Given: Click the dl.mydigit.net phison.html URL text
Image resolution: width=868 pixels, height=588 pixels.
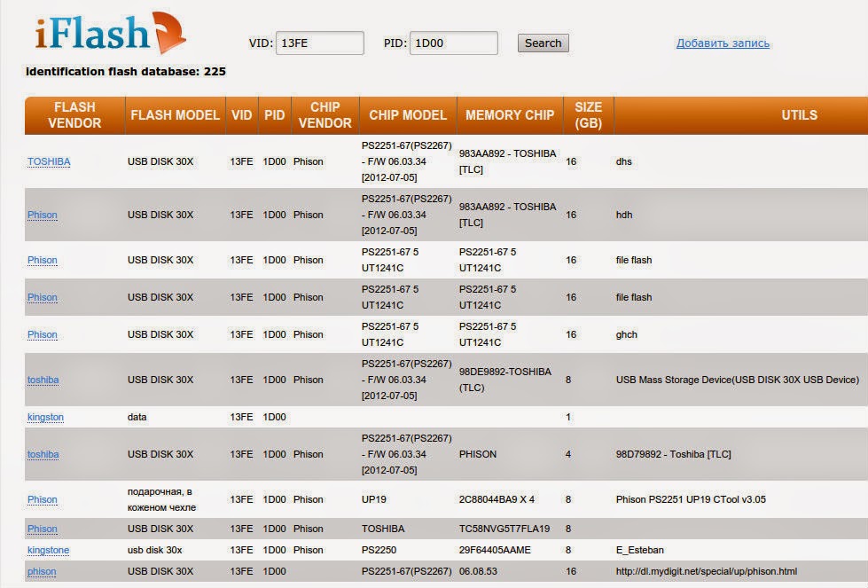Looking at the screenshot, I should click(x=707, y=571).
